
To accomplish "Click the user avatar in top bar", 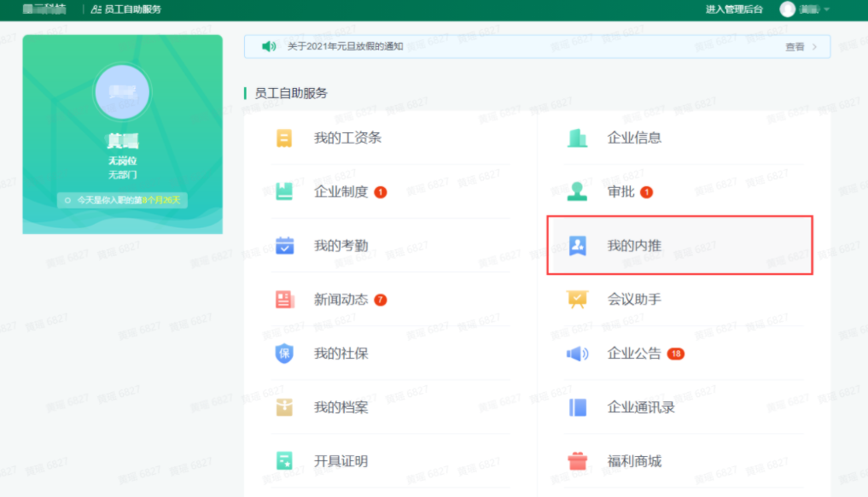I will click(x=787, y=9).
